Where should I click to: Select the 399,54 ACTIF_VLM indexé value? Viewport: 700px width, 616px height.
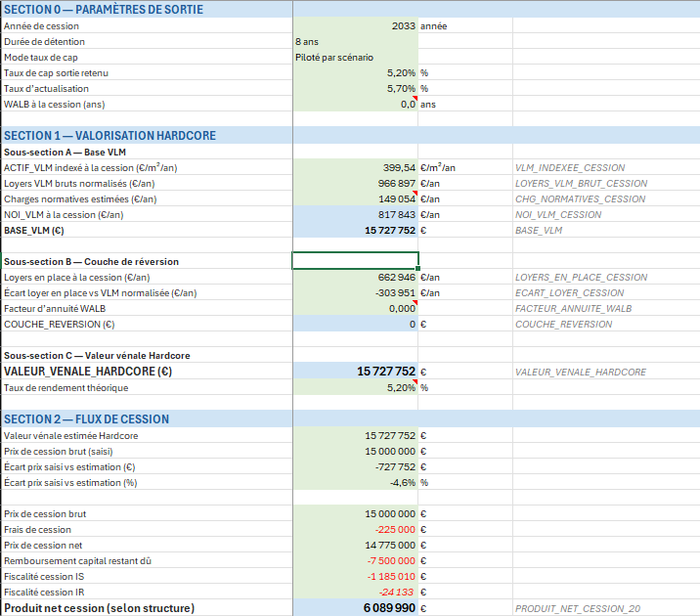pyautogui.click(x=355, y=168)
